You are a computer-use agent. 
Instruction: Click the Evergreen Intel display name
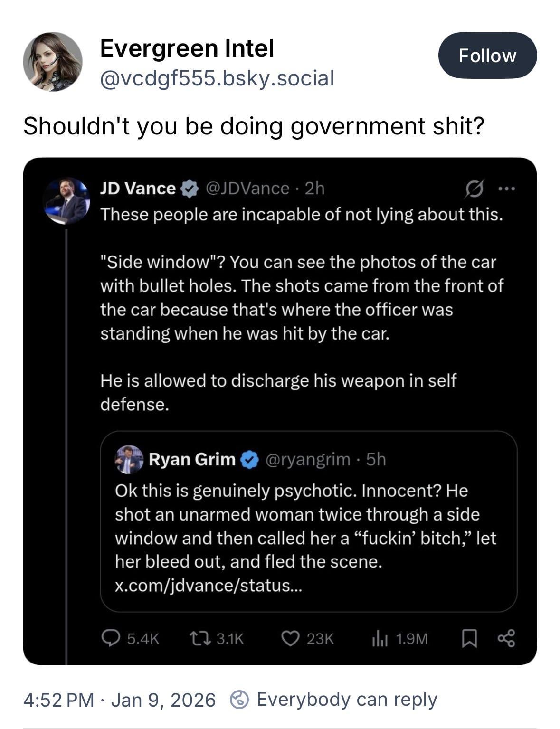pyautogui.click(x=187, y=48)
